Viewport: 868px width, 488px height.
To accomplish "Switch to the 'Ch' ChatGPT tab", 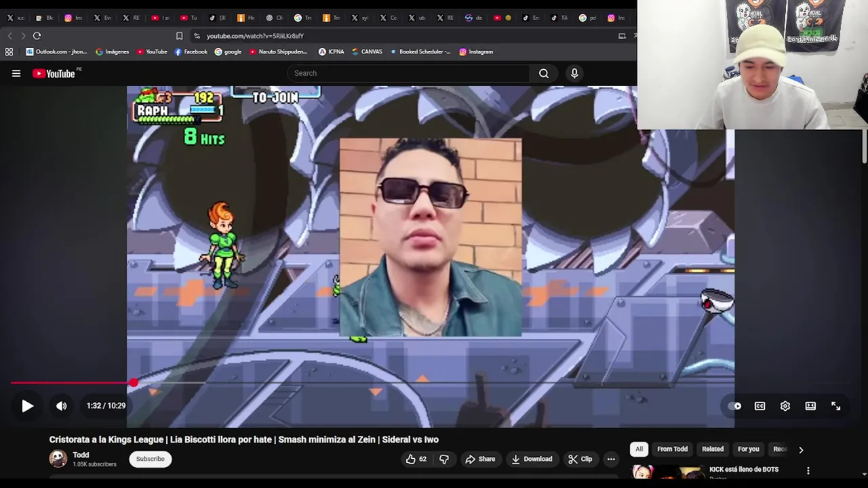I will [275, 18].
